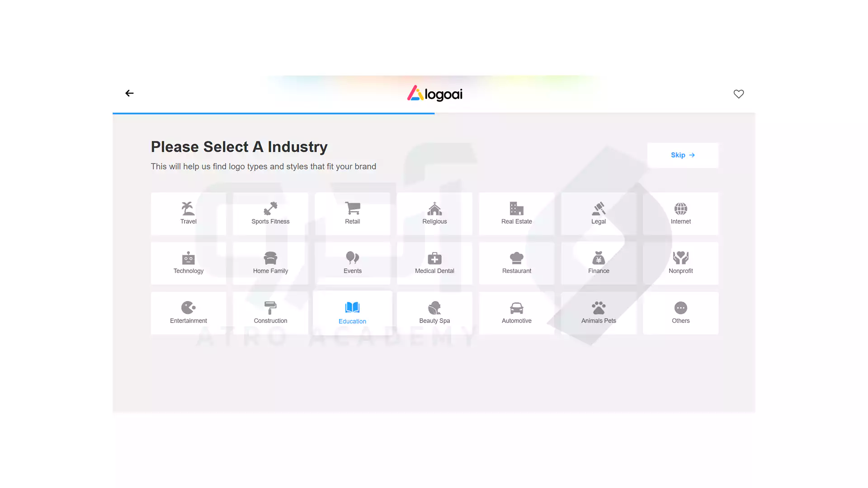This screenshot has width=868, height=488.
Task: Select the Religious church icon
Action: tap(434, 209)
